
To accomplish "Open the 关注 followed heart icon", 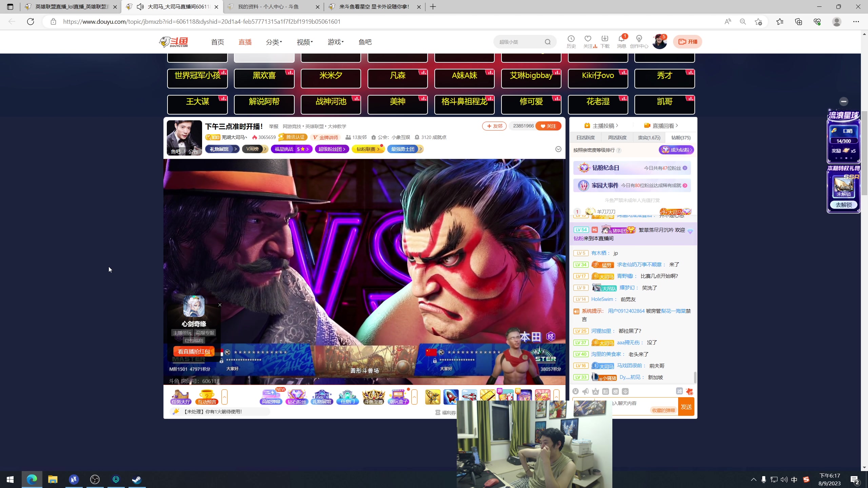I will tap(589, 41).
